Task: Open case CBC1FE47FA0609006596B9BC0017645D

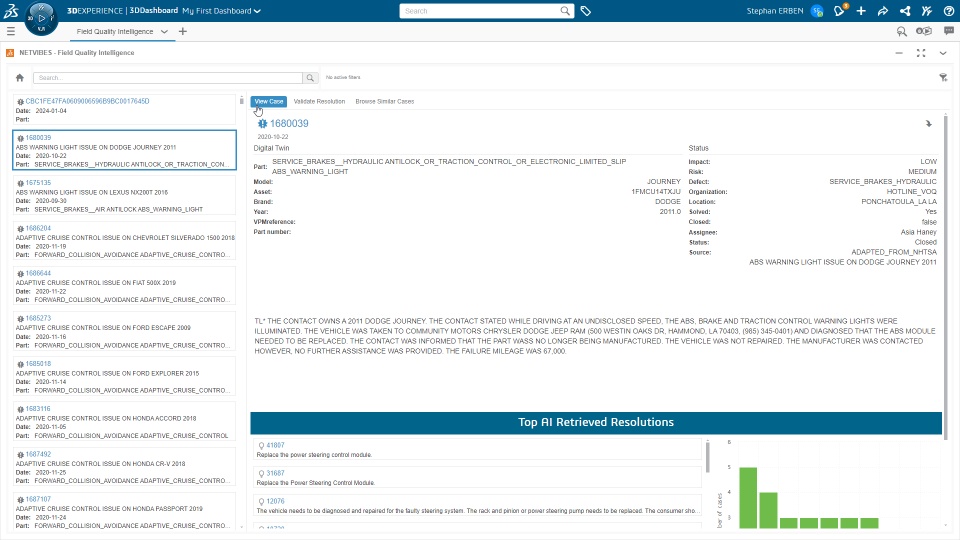Action: click(x=88, y=101)
